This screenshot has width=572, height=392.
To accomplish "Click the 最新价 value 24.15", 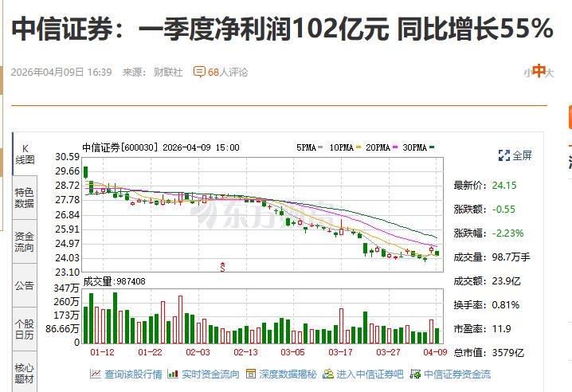I will coord(504,186).
